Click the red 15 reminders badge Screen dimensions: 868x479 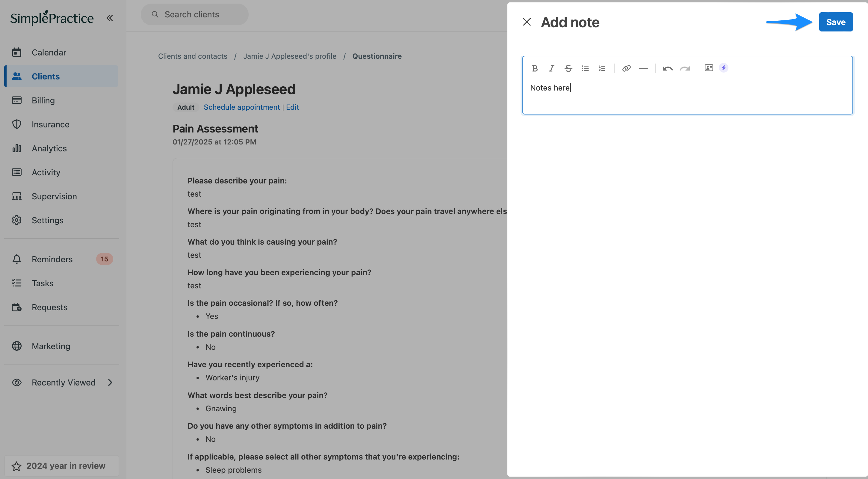(x=105, y=259)
